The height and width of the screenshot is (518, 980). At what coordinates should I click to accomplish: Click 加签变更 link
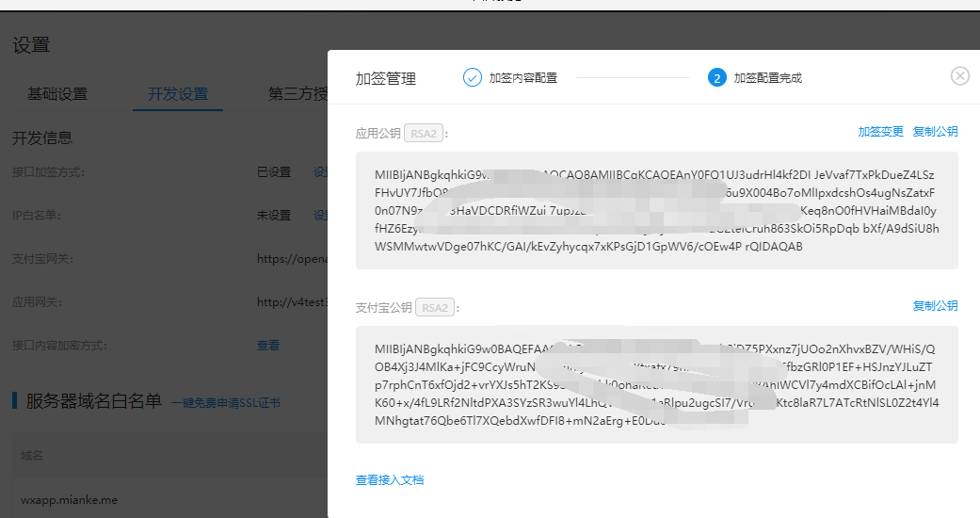(880, 131)
